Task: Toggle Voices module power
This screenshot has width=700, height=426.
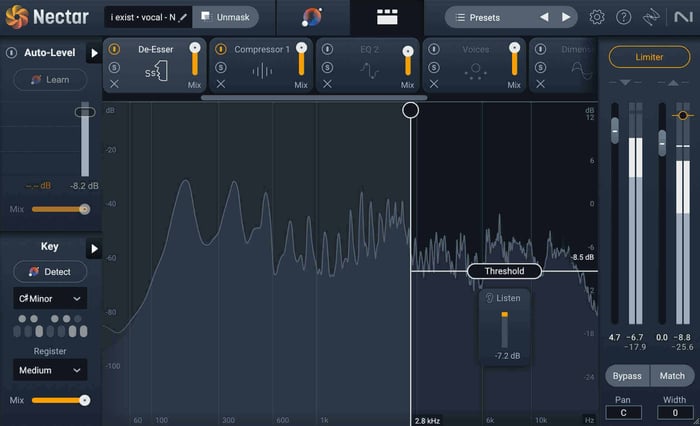Action: (x=434, y=49)
